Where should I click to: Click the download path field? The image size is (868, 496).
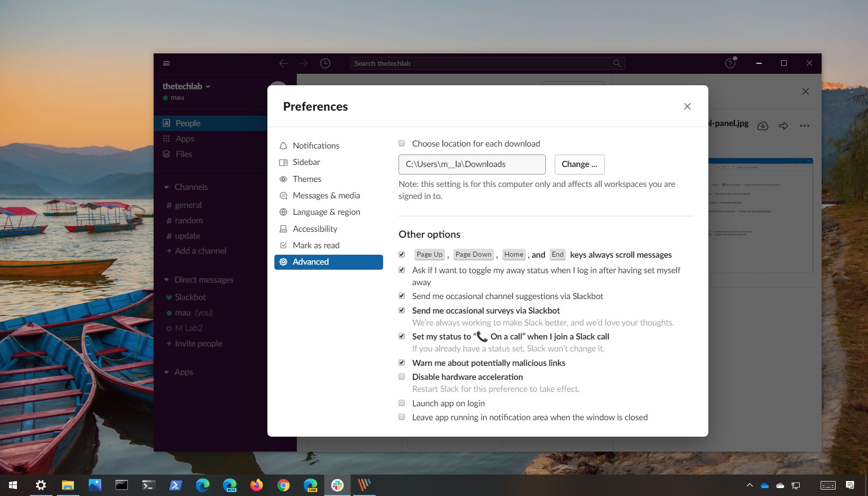click(472, 164)
